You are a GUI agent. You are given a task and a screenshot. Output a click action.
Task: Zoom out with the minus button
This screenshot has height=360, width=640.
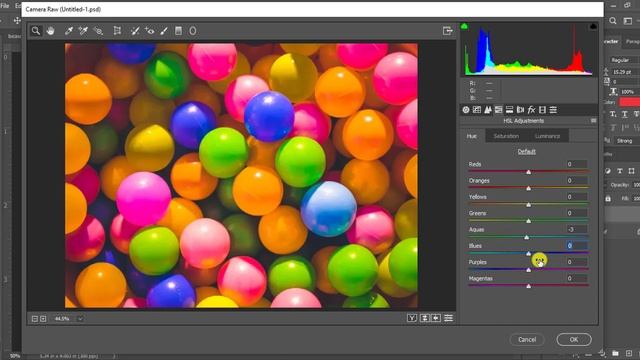35,319
